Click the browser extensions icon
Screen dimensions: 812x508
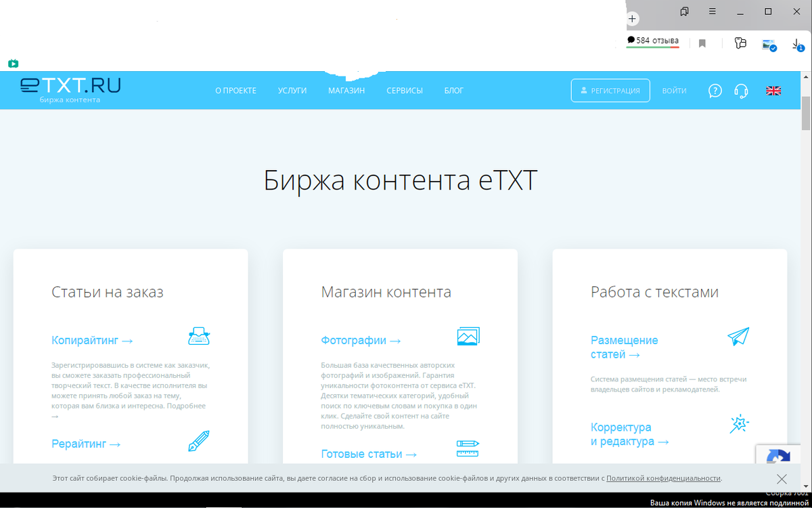pos(740,43)
